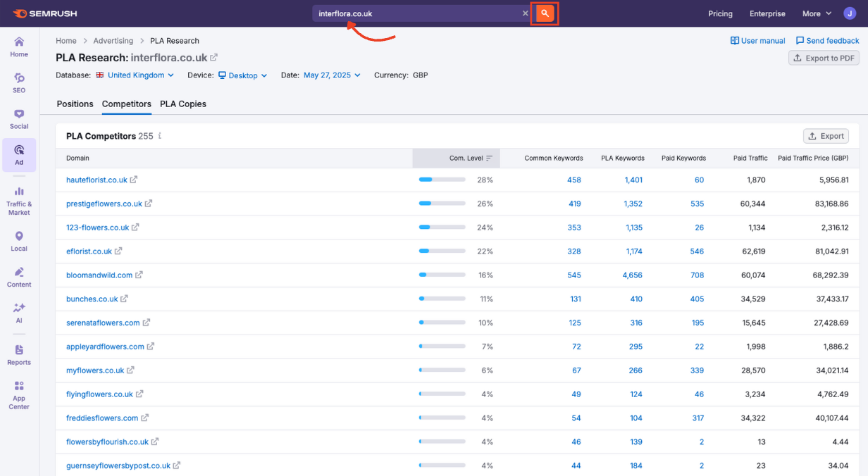Viewport: 868px width, 476px height.
Task: Expand the Device dropdown showing Desktop
Action: pos(242,75)
